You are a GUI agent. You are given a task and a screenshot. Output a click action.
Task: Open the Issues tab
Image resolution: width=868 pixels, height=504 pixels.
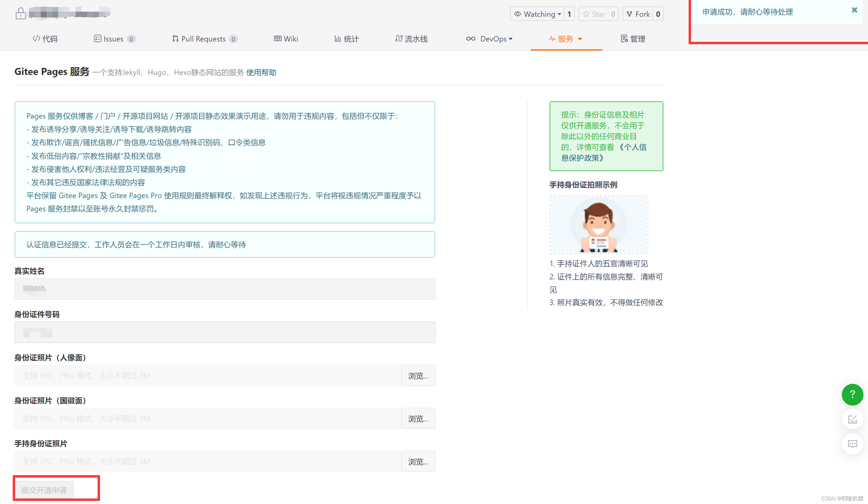(115, 39)
